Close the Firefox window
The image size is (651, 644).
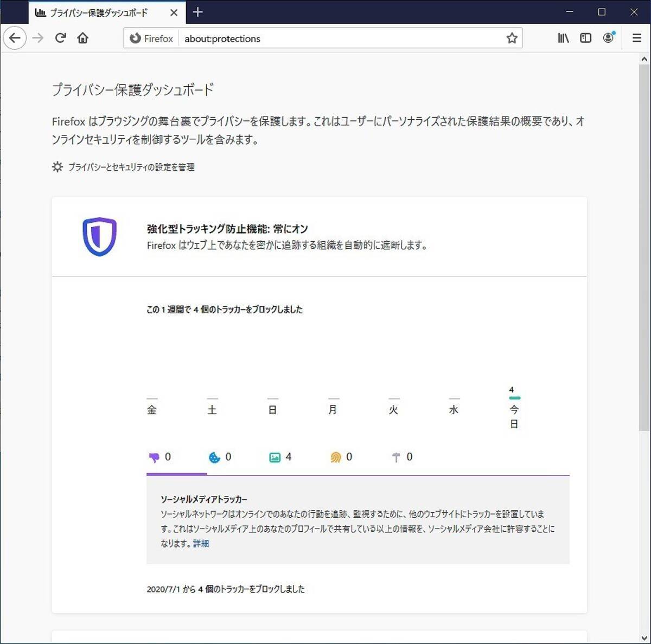click(634, 12)
